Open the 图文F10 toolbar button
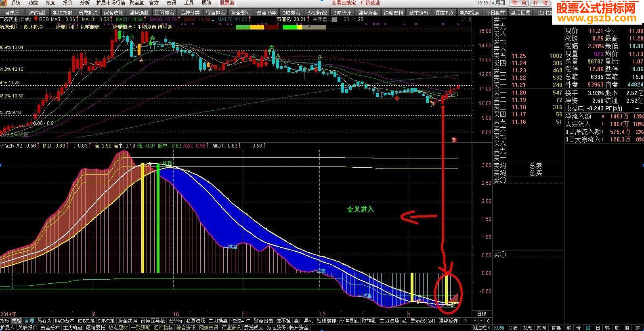 (444, 13)
